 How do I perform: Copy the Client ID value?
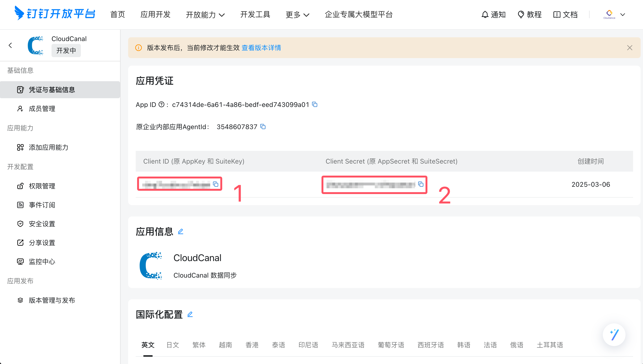[216, 185]
